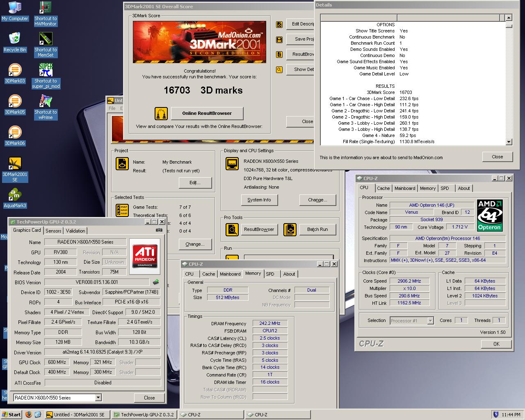
Task: Close the Details window with Close button
Action: click(497, 157)
